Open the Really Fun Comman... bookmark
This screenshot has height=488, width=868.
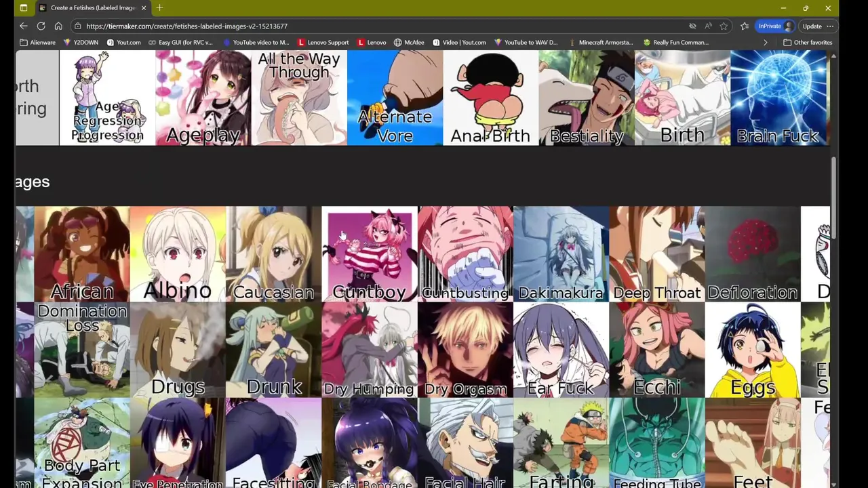click(x=676, y=42)
